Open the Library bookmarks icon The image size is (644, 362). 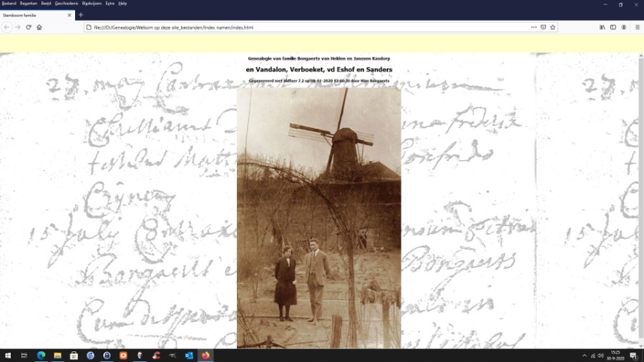pos(602,27)
